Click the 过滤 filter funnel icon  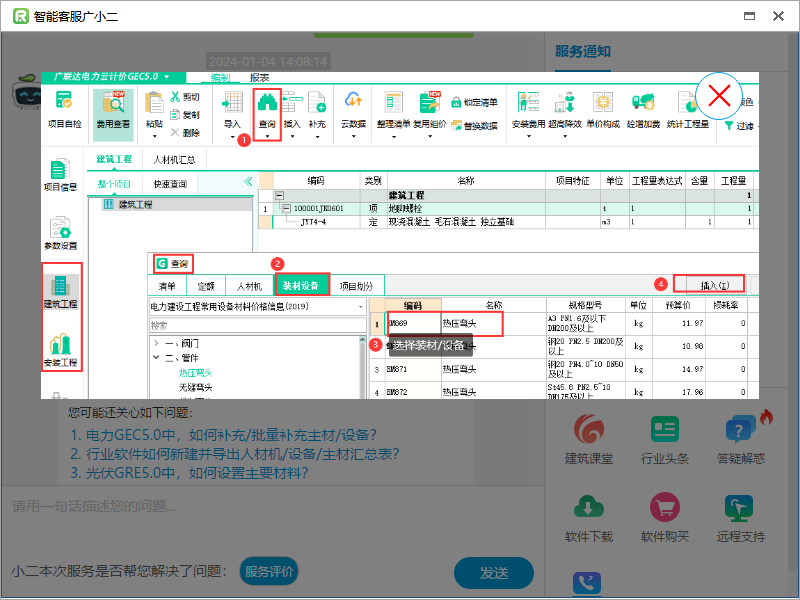click(729, 126)
